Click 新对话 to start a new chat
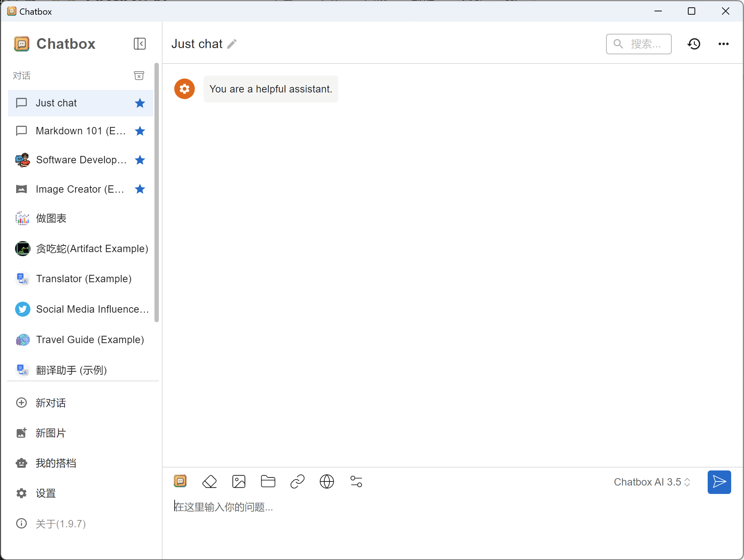The image size is (744, 560). 51,403
